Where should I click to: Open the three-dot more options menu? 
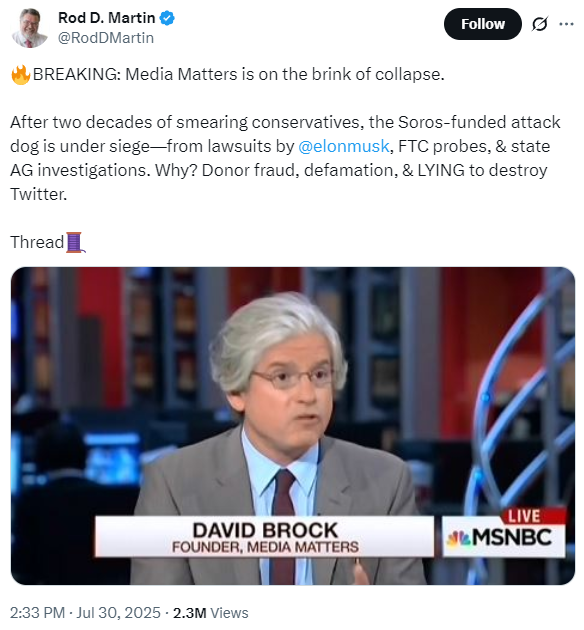(566, 24)
